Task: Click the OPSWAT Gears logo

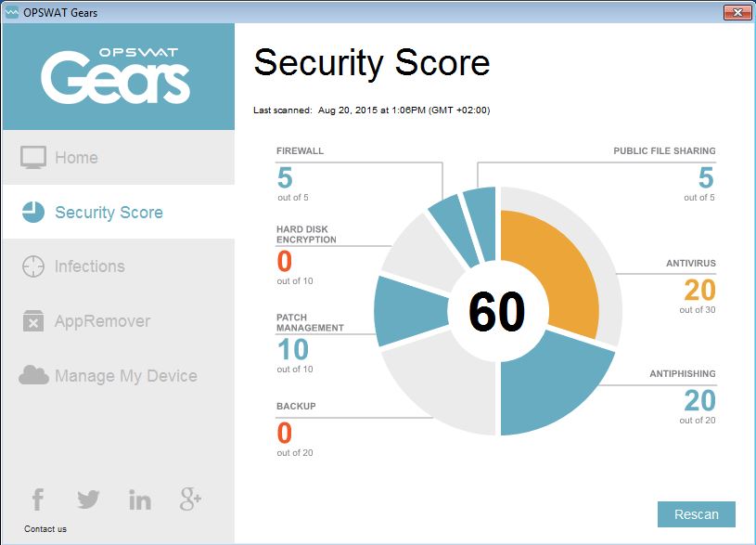Action: pyautogui.click(x=115, y=76)
